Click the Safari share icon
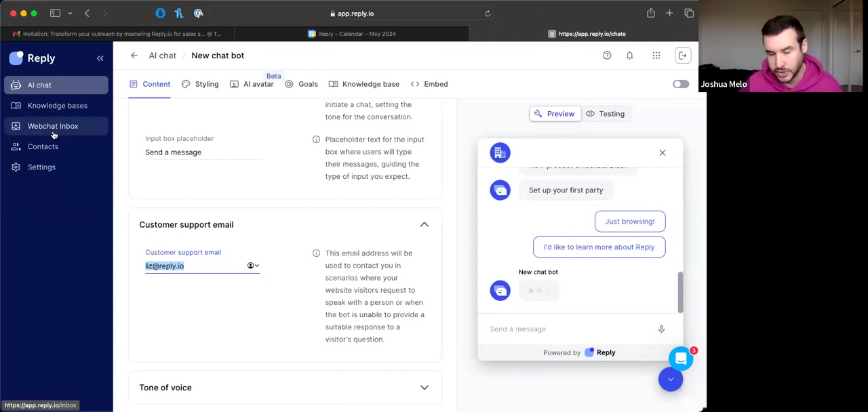The height and width of the screenshot is (412, 868). tap(650, 14)
